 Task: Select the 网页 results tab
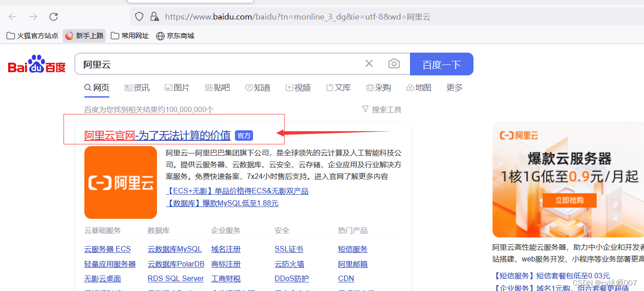97,88
